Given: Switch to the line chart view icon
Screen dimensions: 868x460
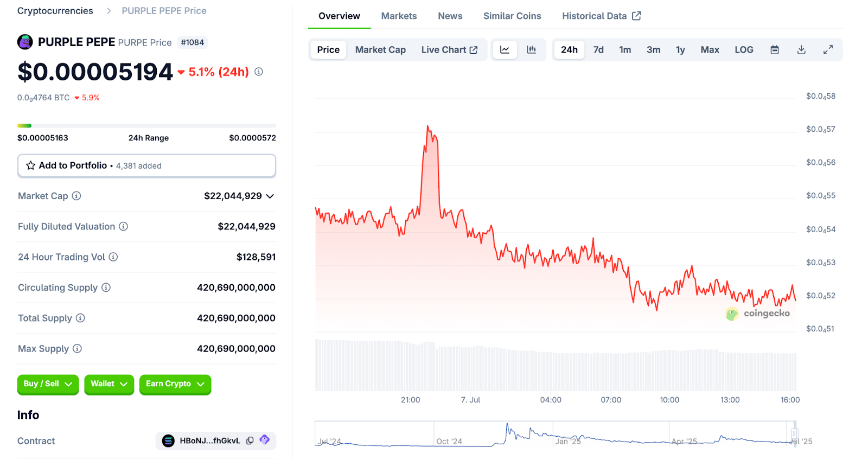Looking at the screenshot, I should [505, 50].
